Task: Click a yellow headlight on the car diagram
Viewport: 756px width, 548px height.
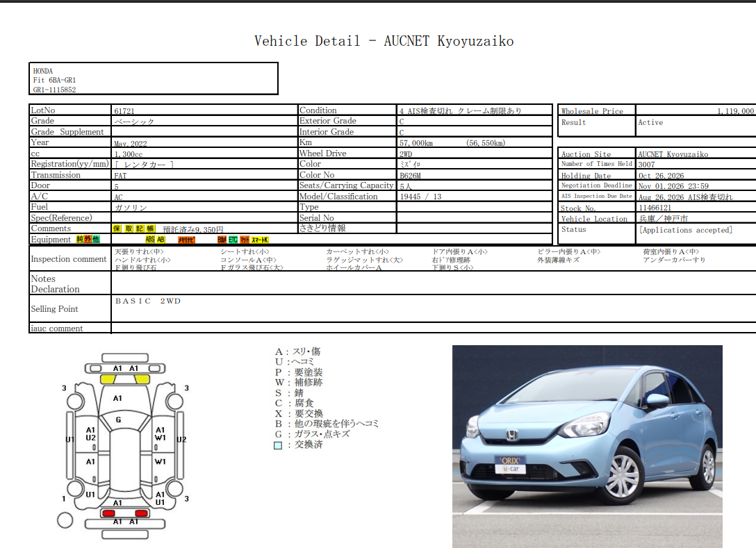Action: pos(108,379)
